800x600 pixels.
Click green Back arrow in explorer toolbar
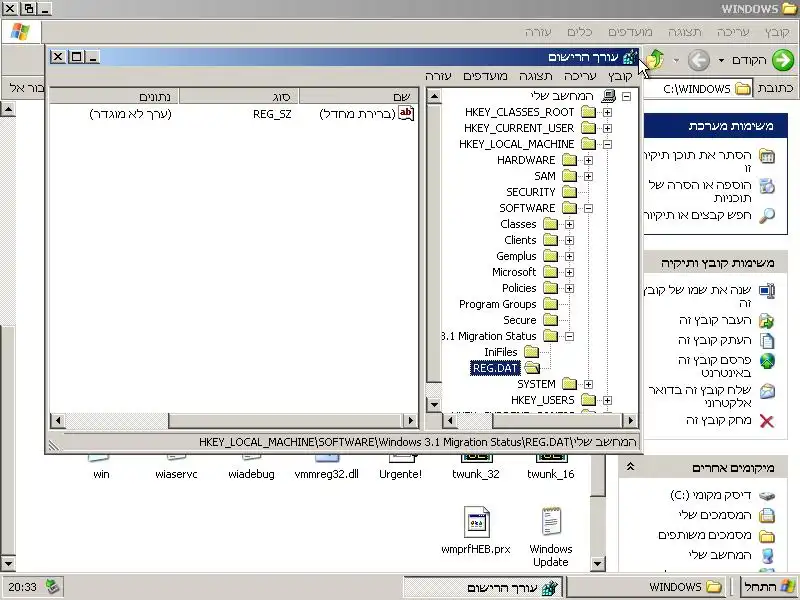click(783, 60)
